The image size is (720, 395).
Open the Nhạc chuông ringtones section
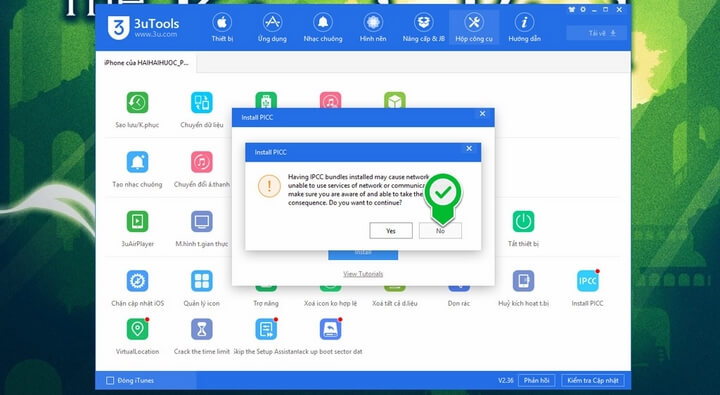click(x=323, y=28)
